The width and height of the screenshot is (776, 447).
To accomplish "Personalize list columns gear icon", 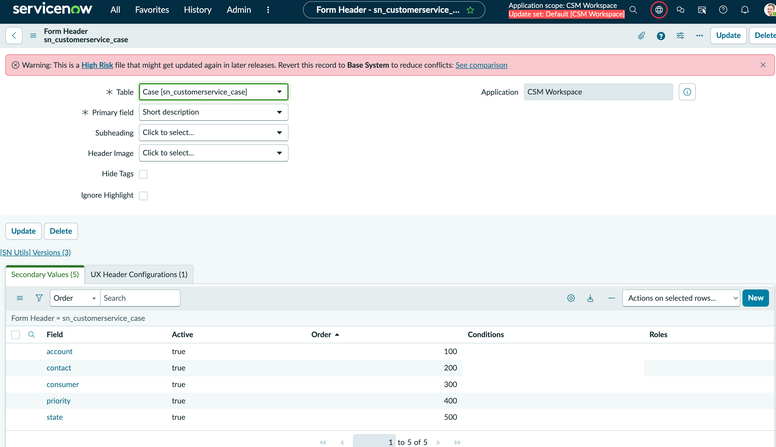I will point(571,298).
